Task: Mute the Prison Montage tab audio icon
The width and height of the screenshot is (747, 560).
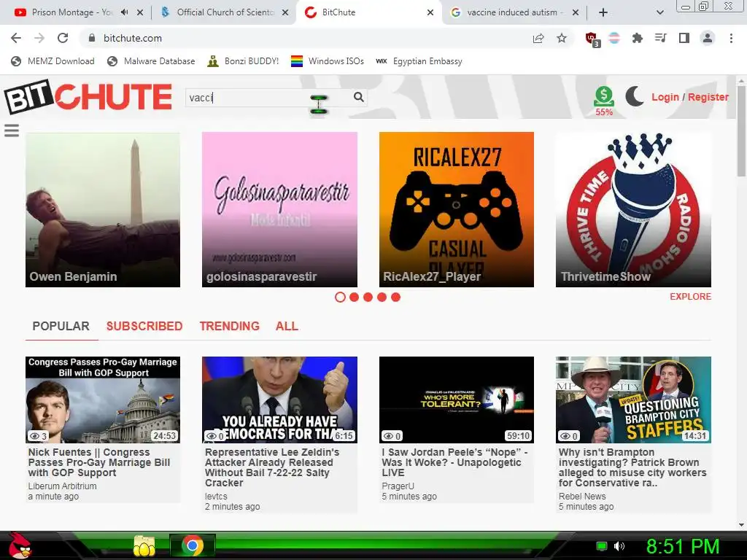Action: point(124,12)
